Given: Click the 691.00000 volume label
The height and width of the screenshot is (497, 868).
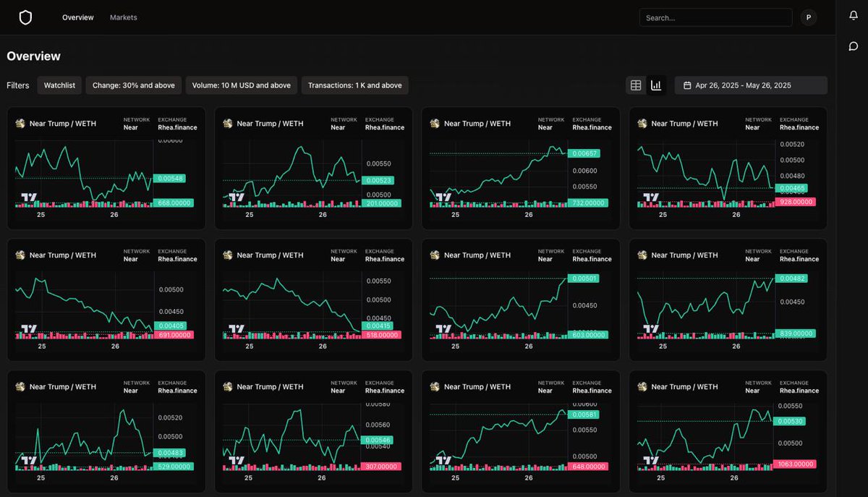Looking at the screenshot, I should click(x=174, y=335).
